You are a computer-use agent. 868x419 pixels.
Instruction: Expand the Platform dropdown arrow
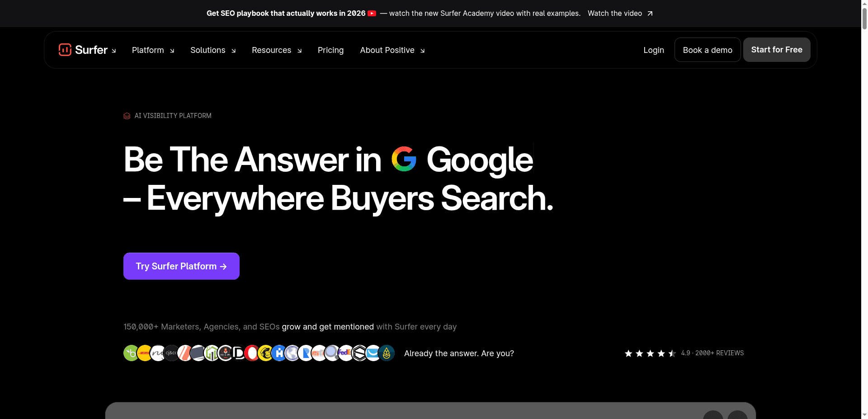172,51
